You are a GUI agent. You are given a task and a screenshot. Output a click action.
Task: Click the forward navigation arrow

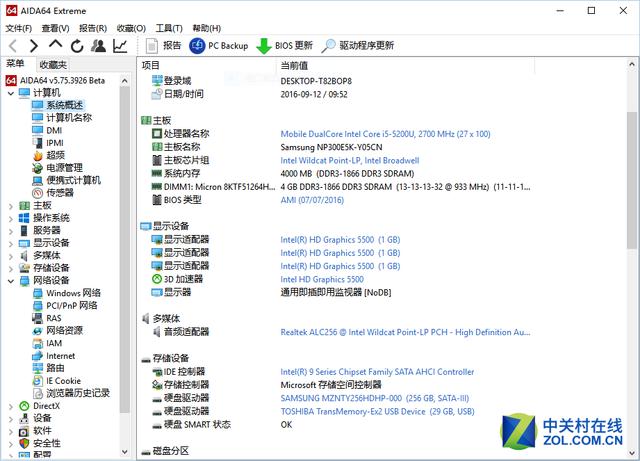click(x=34, y=46)
